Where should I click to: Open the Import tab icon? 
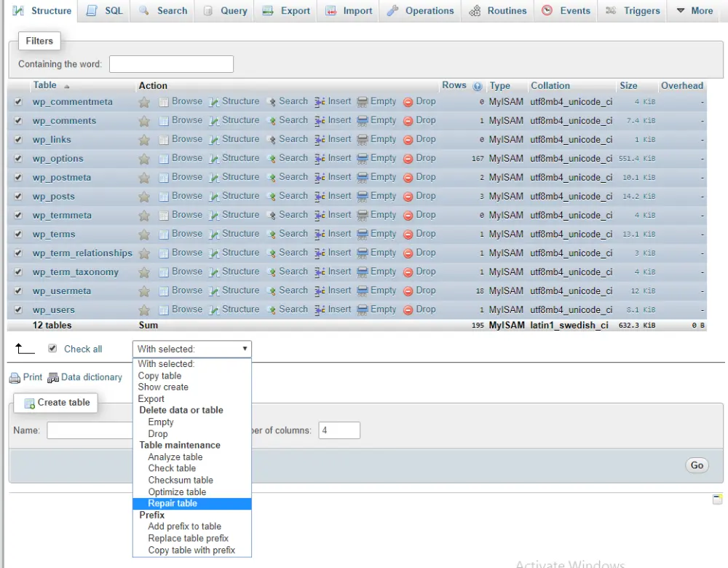click(x=331, y=10)
